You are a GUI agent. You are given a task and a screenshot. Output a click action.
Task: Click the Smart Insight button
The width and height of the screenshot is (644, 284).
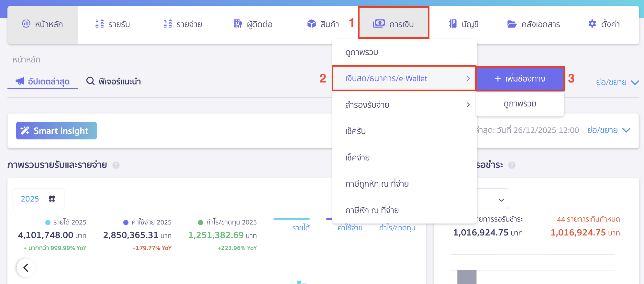click(x=56, y=131)
